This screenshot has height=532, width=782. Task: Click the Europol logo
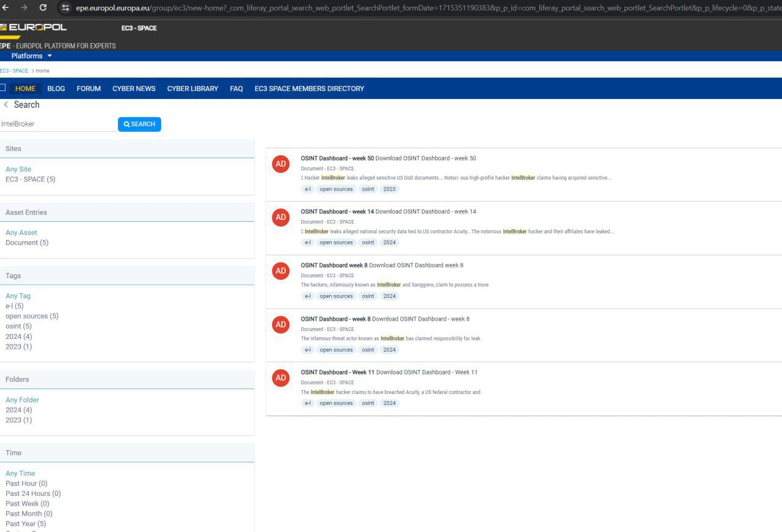(x=34, y=27)
